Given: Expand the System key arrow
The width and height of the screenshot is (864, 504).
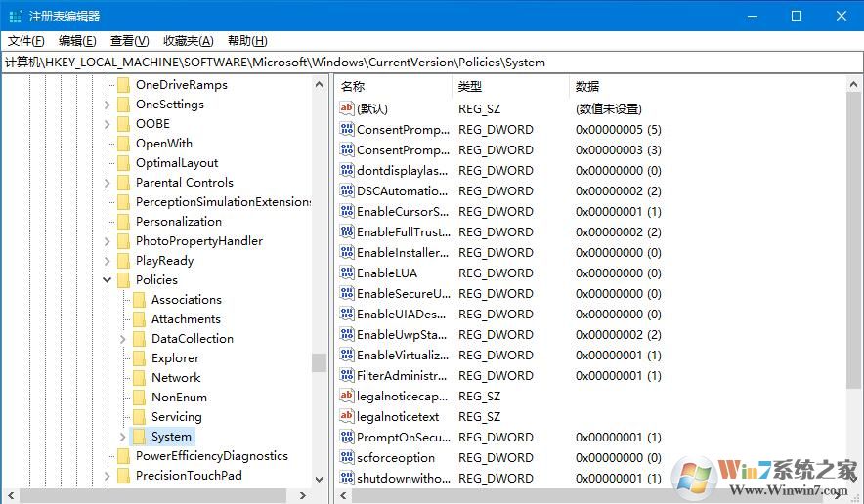Looking at the screenshot, I should point(122,437).
